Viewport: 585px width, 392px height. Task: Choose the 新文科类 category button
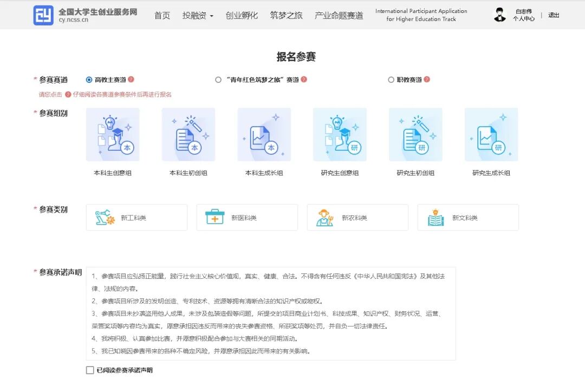(468, 218)
